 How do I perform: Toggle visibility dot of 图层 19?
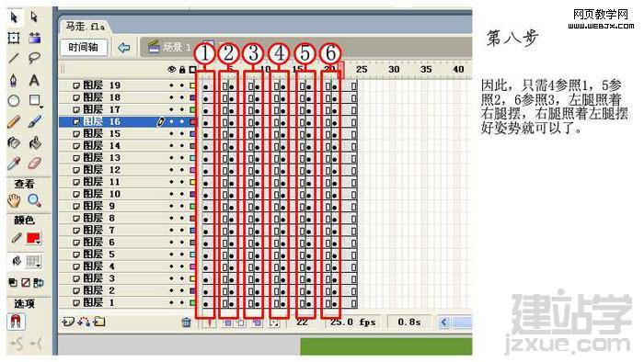[x=171, y=85]
